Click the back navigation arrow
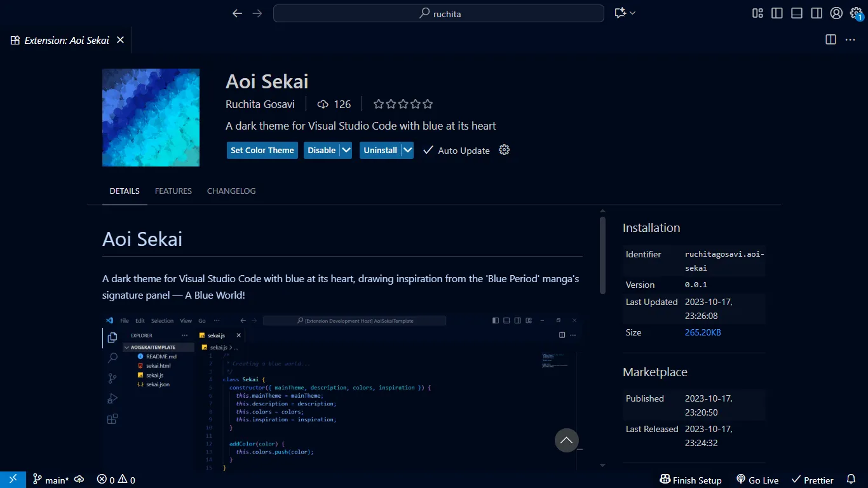The width and height of the screenshot is (868, 488). 237,13
